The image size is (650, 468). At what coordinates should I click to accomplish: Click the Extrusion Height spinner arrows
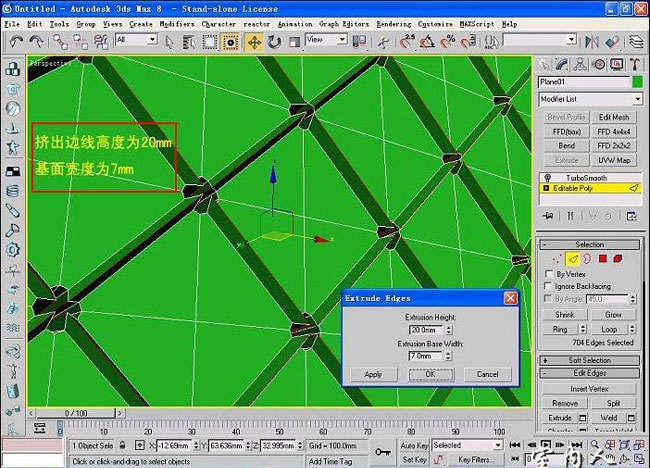(x=449, y=330)
